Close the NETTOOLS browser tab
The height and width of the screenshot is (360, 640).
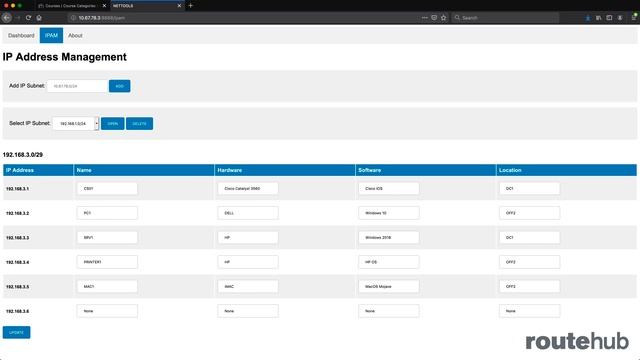(x=179, y=6)
